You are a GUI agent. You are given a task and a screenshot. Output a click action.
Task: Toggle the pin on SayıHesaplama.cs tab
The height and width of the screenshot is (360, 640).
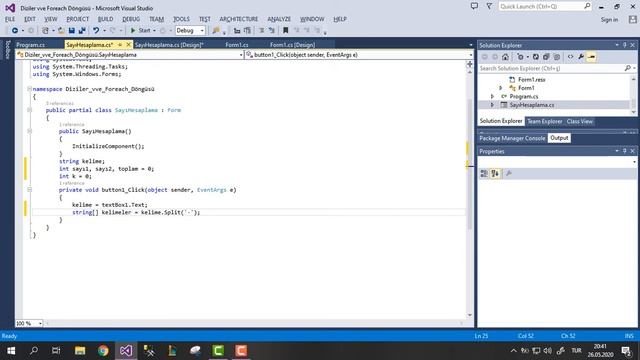[x=120, y=44]
